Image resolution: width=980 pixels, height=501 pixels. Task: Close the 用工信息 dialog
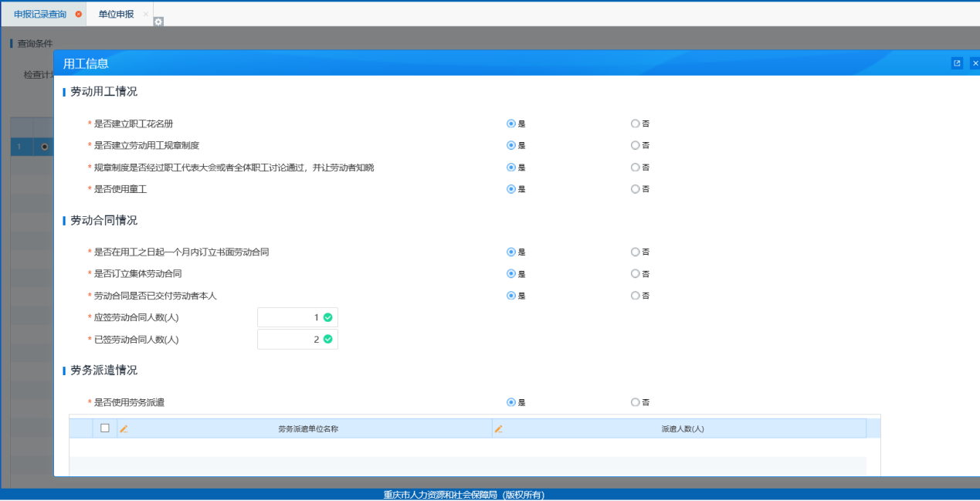(x=975, y=63)
